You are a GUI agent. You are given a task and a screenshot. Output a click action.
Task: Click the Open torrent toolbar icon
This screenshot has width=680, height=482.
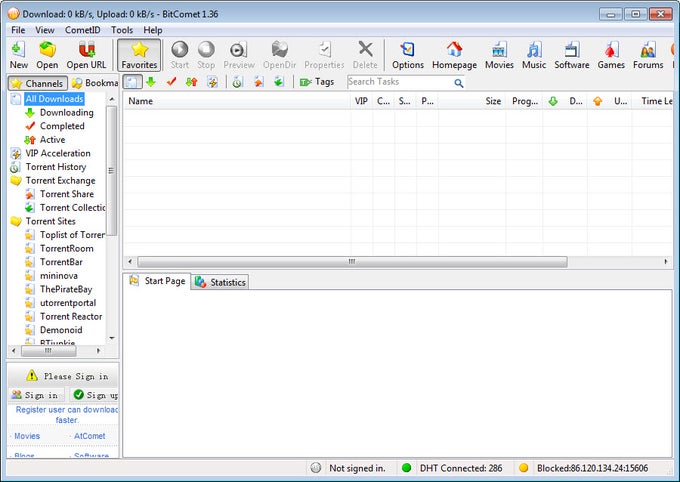47,55
